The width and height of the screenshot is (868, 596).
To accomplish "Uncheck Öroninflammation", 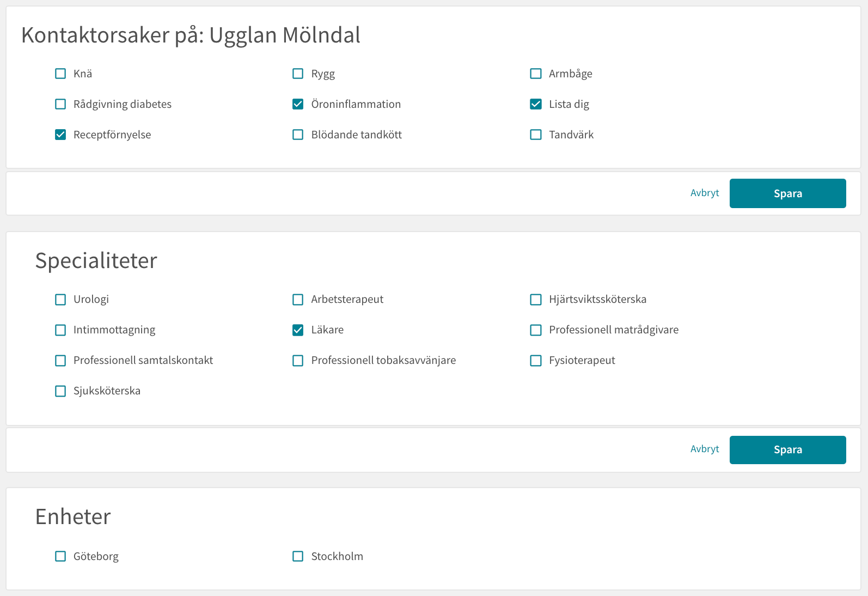I will pos(298,104).
